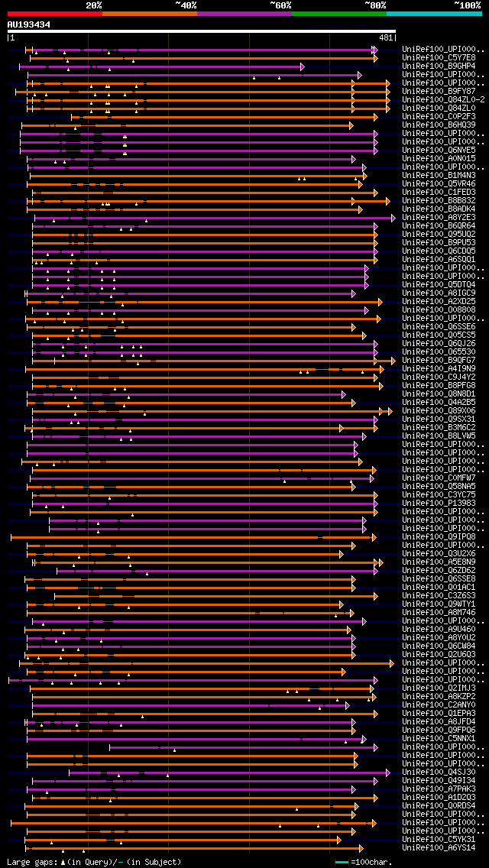Click hit label UniRef100_A8IGC9
The height and width of the screenshot is (868, 489).
tap(439, 293)
